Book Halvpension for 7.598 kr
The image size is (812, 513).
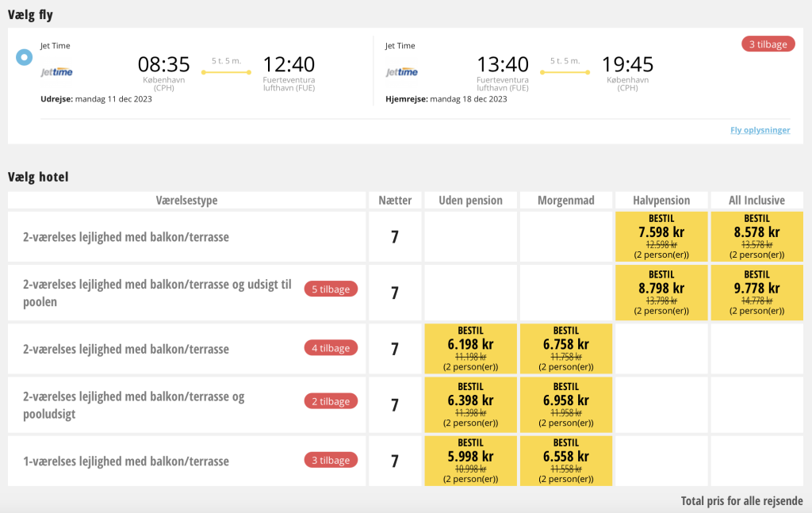(661, 237)
